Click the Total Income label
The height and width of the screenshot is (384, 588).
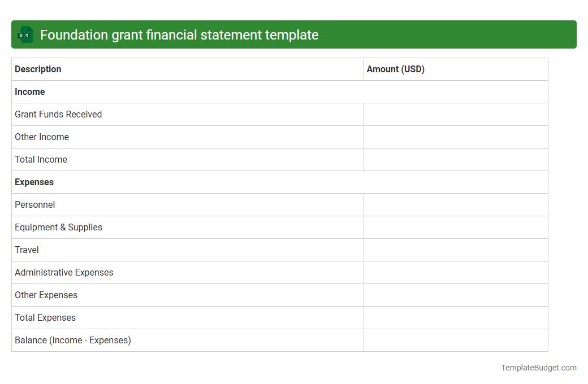pyautogui.click(x=41, y=159)
